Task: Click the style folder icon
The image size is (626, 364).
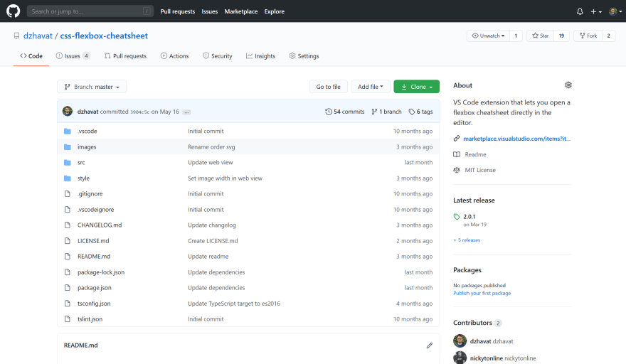Action: (x=68, y=178)
